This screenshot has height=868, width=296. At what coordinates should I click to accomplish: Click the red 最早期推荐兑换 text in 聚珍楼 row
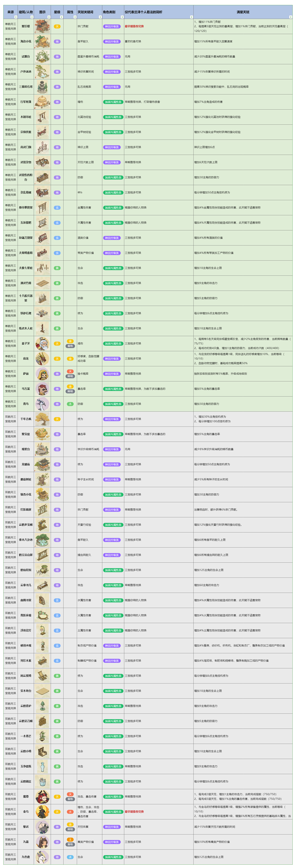[x=134, y=26]
